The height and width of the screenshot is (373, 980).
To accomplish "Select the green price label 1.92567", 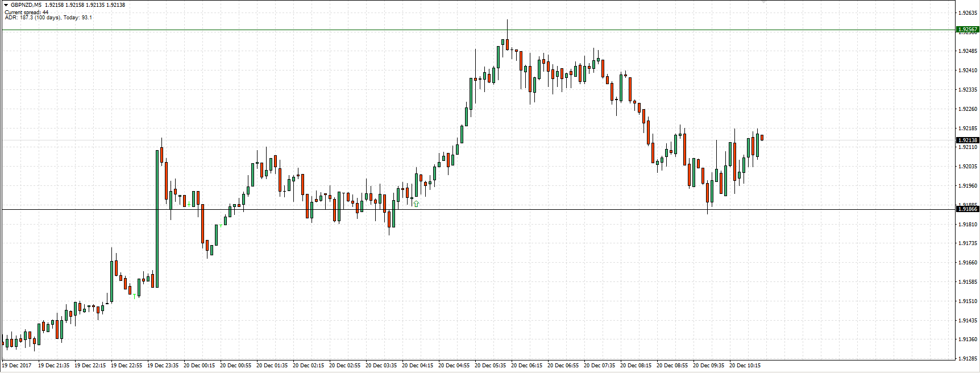I will 967,29.
